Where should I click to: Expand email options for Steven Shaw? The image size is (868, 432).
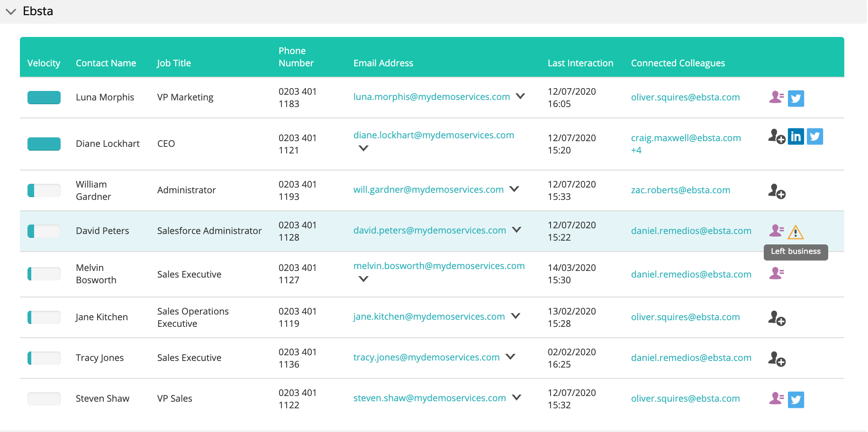(x=516, y=397)
